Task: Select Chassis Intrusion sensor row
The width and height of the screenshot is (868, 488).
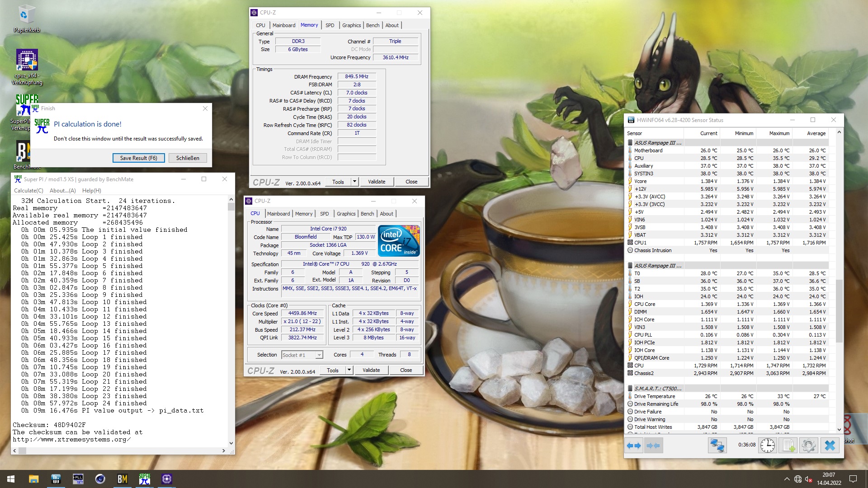Action: click(x=727, y=250)
